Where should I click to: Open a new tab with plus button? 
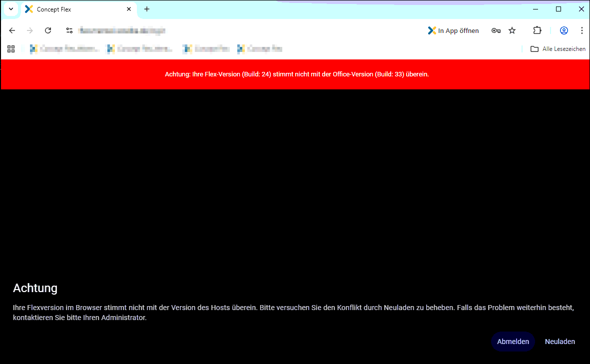(147, 9)
